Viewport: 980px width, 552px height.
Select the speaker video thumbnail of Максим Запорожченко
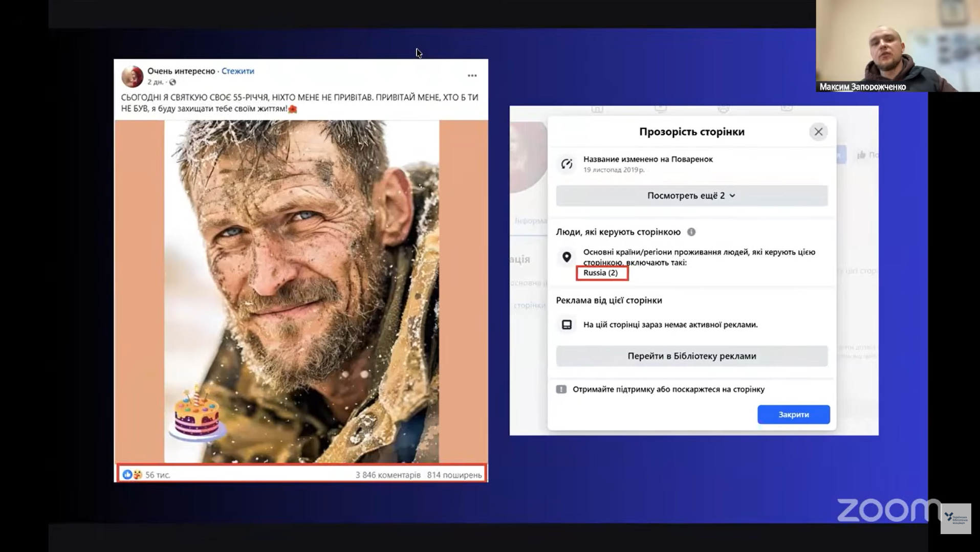(x=897, y=46)
